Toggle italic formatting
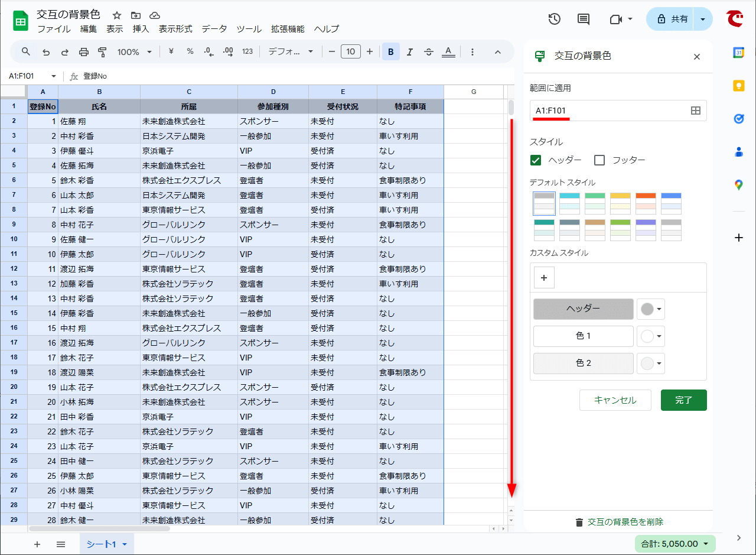756x555 pixels. pyautogui.click(x=410, y=52)
